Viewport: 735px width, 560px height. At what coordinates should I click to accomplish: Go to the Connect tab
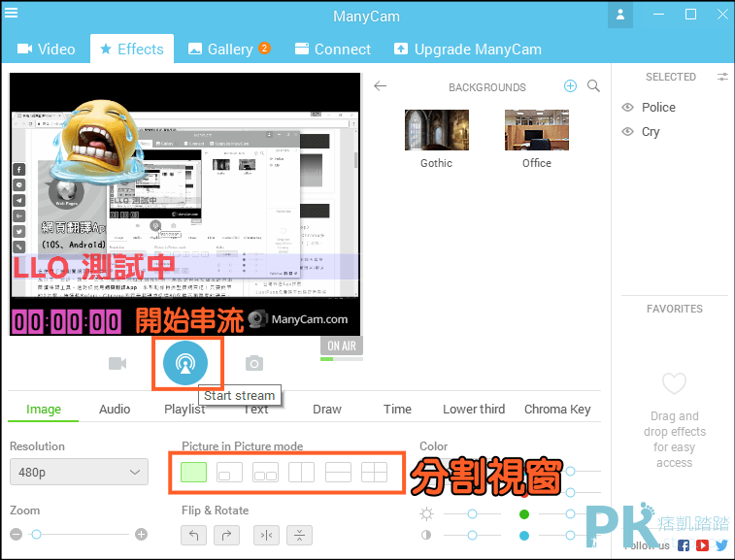click(x=332, y=49)
